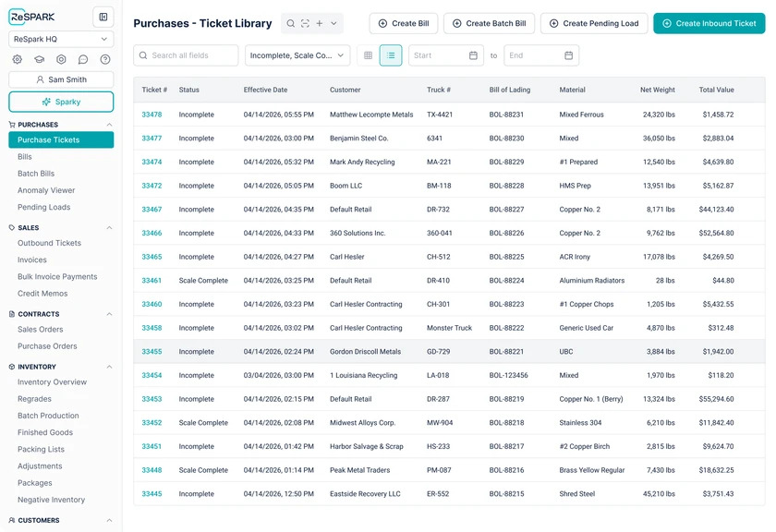
Task: Open Invoices in sidebar
Action: [32, 260]
